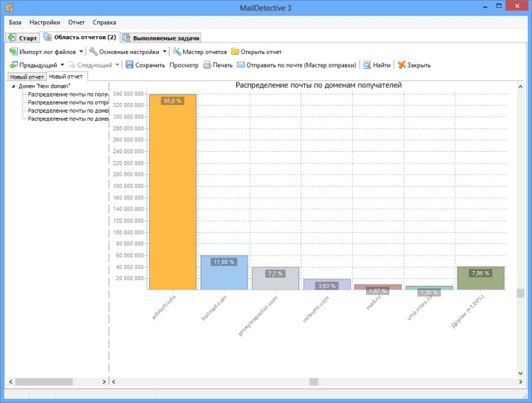The height and width of the screenshot is (403, 532).
Task: Open the Следующий dropdown arrow
Action: [117, 65]
